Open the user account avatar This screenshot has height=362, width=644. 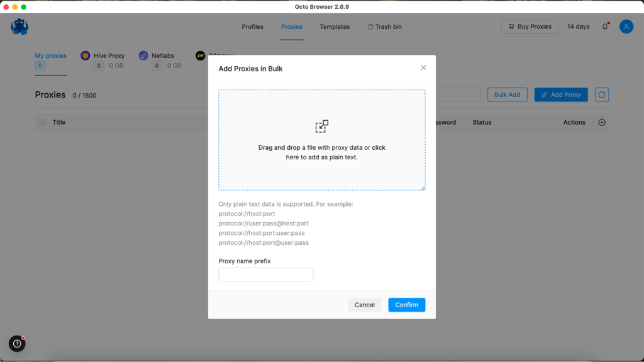tap(626, 26)
